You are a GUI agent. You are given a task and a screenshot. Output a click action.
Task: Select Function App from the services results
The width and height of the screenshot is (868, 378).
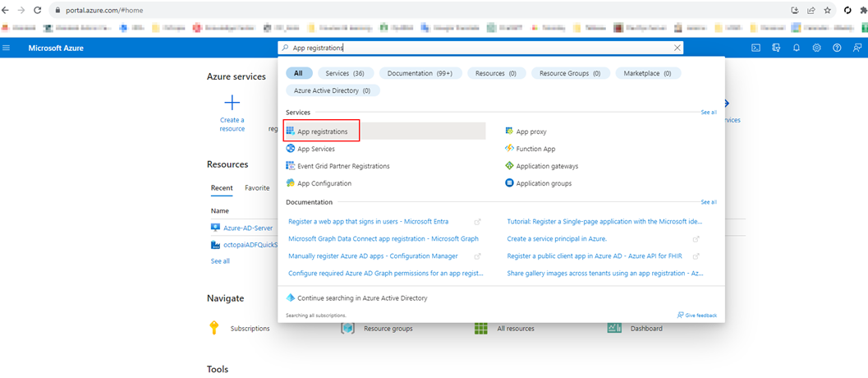point(535,149)
